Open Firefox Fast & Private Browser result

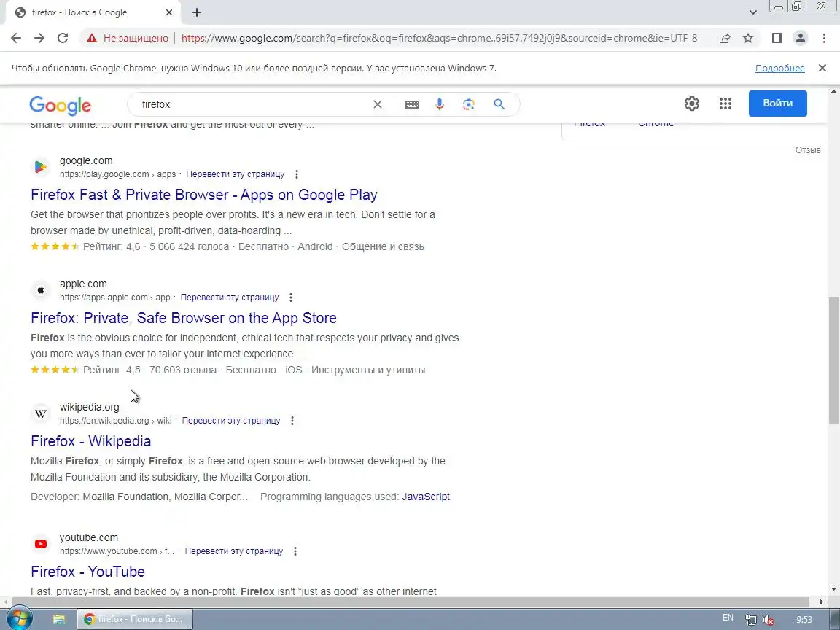(204, 195)
